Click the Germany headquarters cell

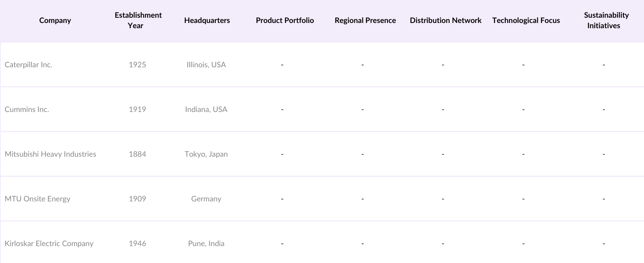tap(206, 199)
